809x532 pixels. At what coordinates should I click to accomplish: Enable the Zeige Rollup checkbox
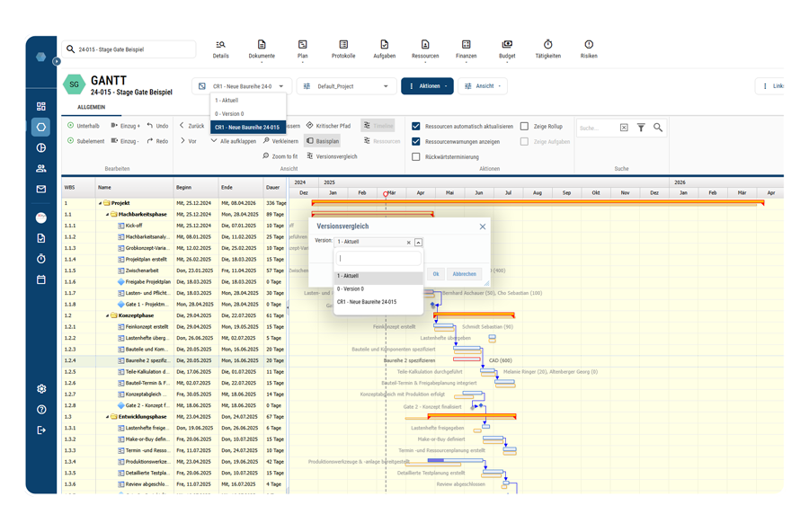click(525, 127)
